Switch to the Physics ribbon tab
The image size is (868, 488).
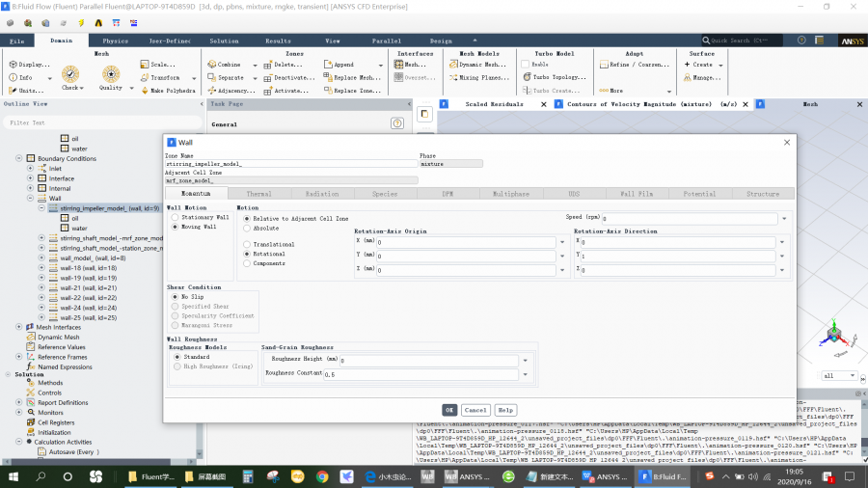[115, 41]
